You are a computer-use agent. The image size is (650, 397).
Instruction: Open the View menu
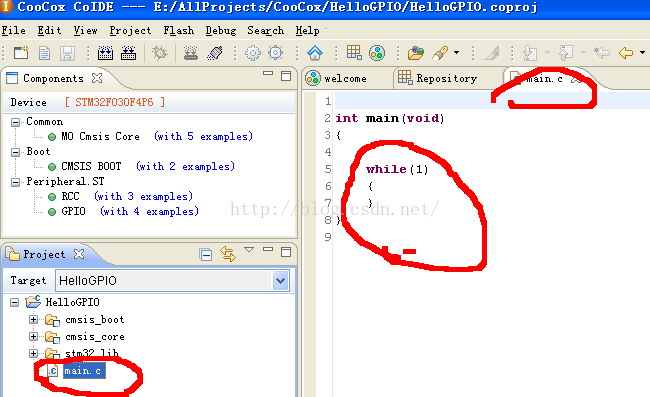coord(85,31)
